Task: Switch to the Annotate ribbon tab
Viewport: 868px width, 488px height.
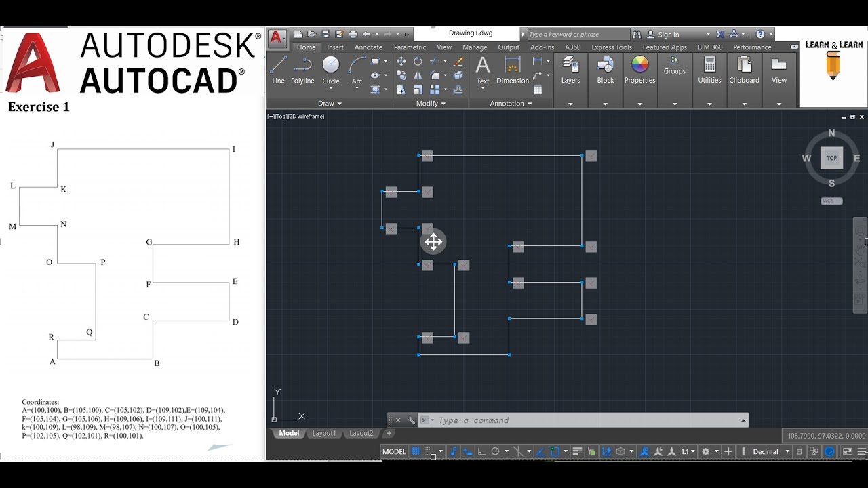Action: (368, 47)
